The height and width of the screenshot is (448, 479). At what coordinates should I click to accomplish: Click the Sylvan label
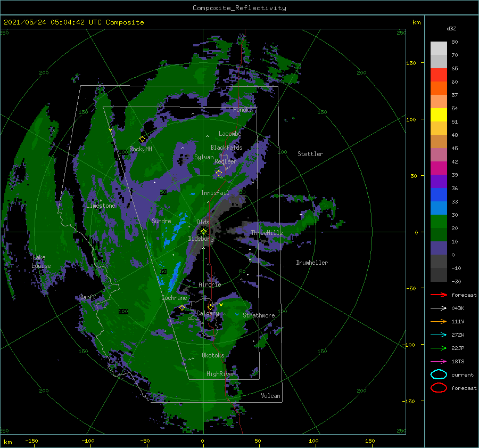204,157
